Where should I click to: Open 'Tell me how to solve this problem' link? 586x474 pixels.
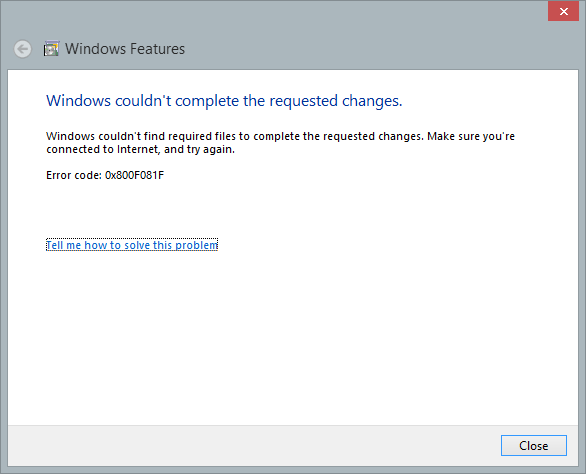(x=132, y=245)
